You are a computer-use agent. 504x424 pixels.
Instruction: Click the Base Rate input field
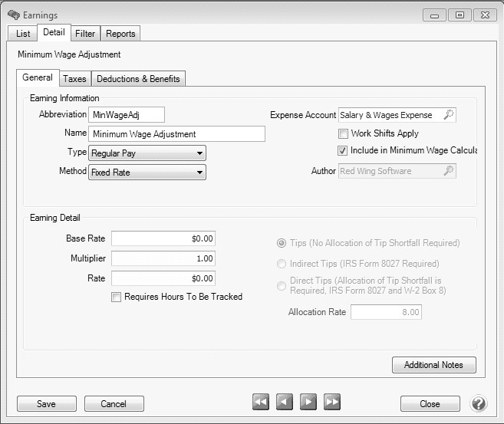(x=163, y=238)
